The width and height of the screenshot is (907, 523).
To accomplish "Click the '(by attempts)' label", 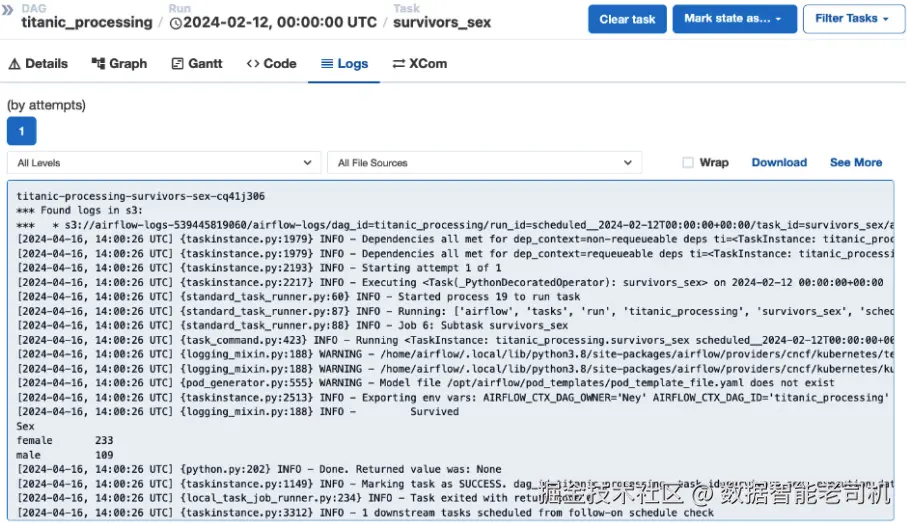I will [46, 105].
